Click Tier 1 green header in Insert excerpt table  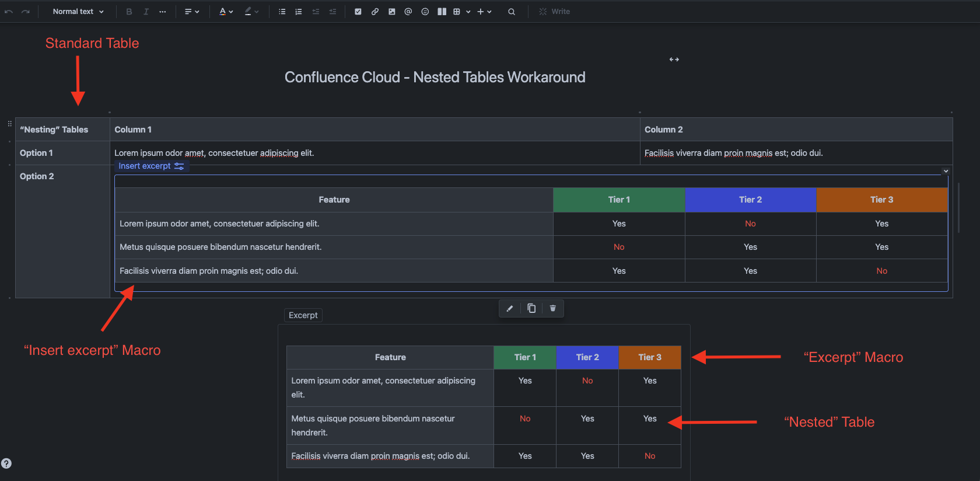[619, 200]
